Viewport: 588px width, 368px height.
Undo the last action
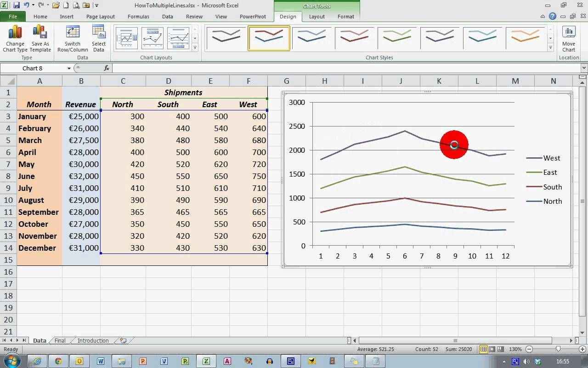pos(27,5)
